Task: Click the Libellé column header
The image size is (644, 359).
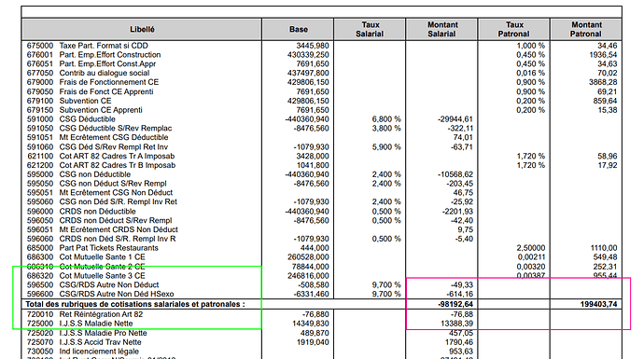Action: click(142, 29)
